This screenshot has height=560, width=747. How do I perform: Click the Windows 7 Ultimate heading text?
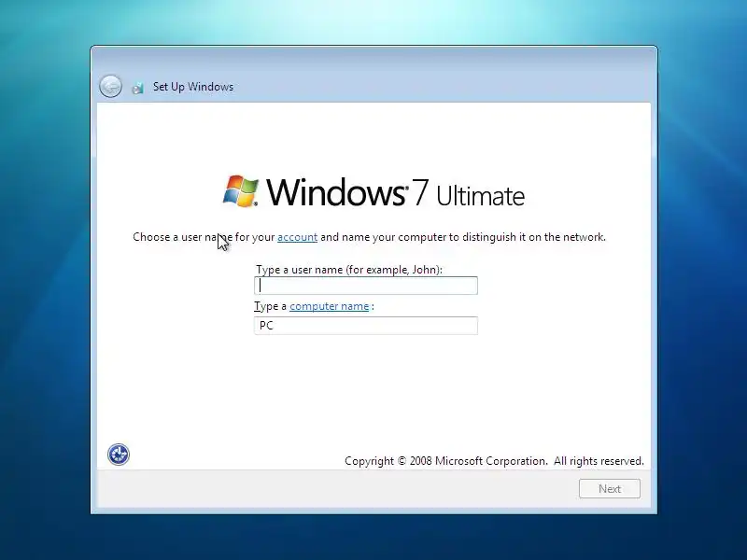395,192
